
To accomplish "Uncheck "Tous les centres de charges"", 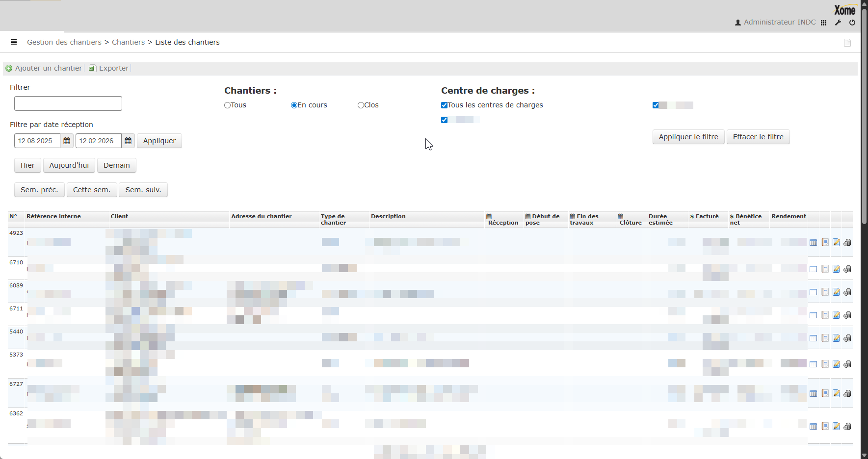I will (x=445, y=105).
